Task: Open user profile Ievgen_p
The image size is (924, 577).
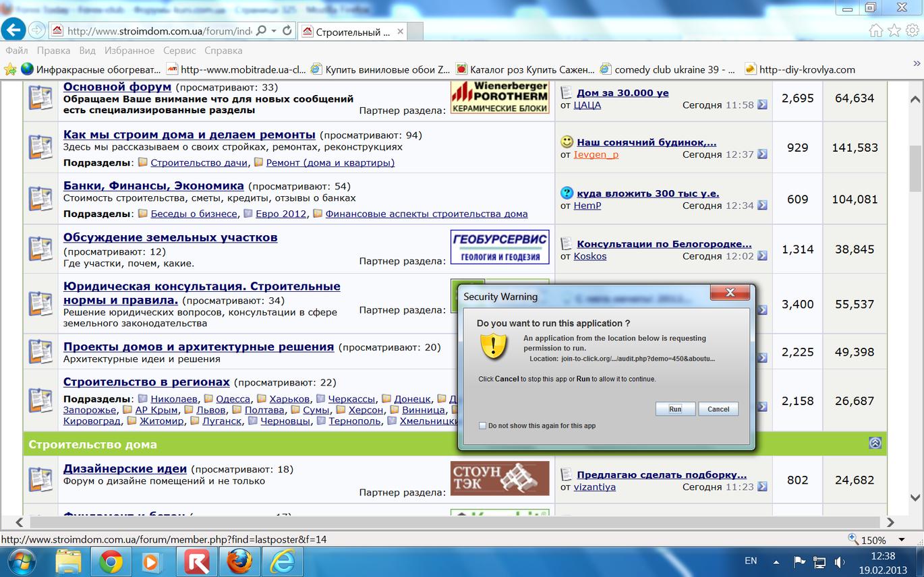Action: (x=596, y=154)
